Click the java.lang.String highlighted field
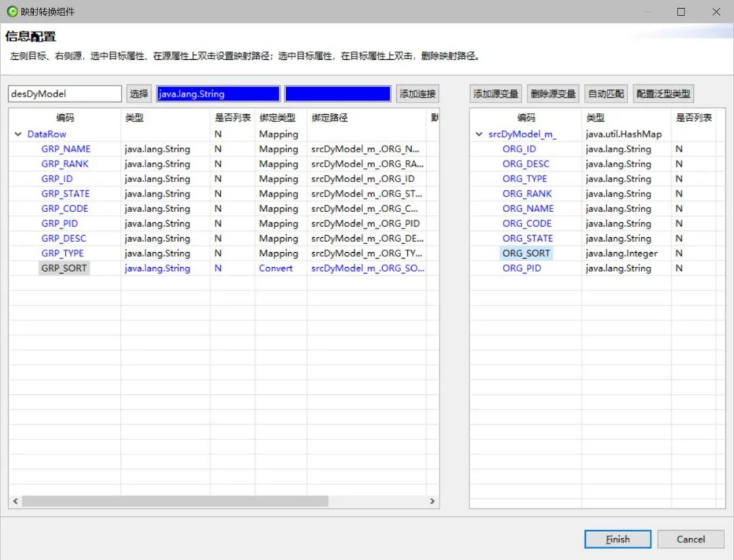The width and height of the screenshot is (734, 560). pos(218,94)
